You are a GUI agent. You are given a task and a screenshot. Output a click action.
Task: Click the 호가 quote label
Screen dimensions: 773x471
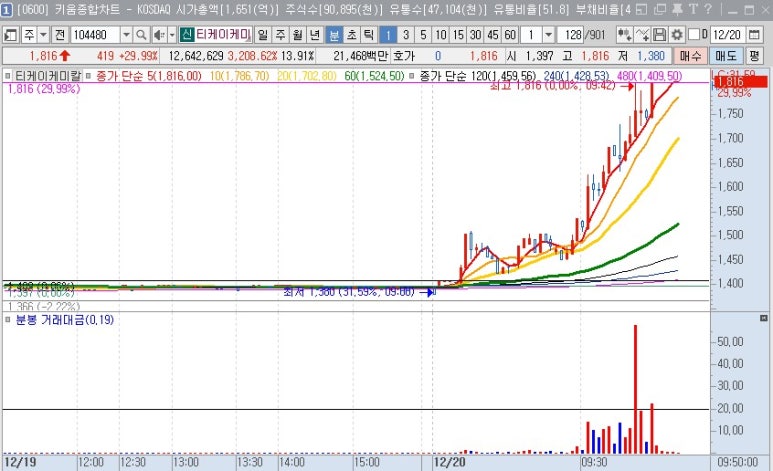[404, 56]
